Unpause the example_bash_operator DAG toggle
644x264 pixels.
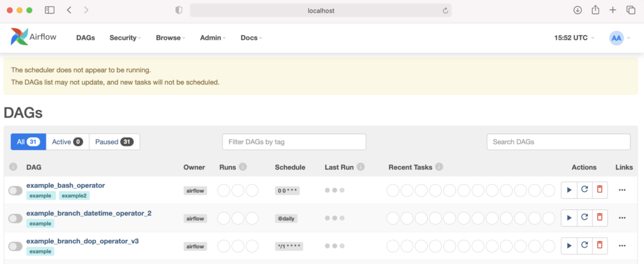pos(15,190)
